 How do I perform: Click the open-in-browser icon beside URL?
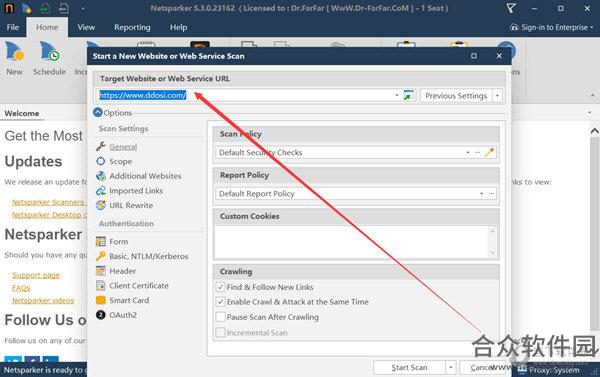click(409, 95)
